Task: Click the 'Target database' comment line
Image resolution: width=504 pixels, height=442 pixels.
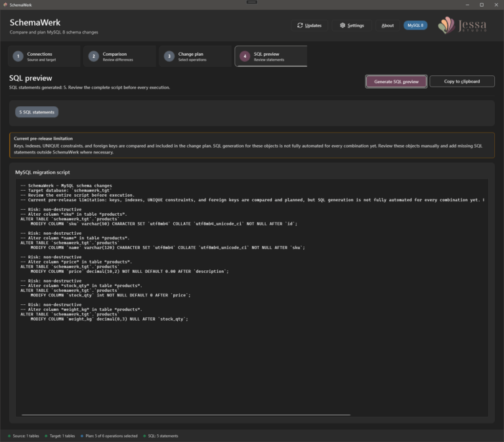Action: pos(66,190)
